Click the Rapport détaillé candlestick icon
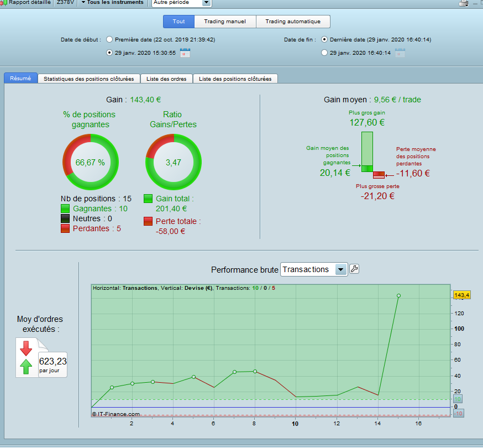483x448 pixels. [3, 3]
